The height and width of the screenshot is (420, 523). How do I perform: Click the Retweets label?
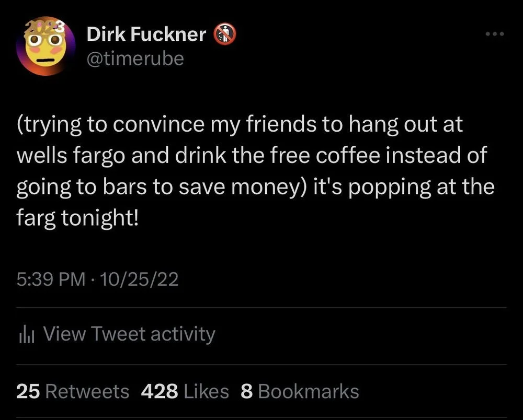[x=89, y=391]
